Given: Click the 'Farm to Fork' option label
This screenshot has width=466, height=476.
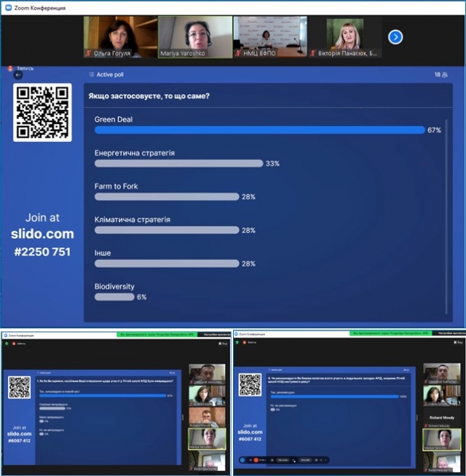Looking at the screenshot, I should point(116,186).
